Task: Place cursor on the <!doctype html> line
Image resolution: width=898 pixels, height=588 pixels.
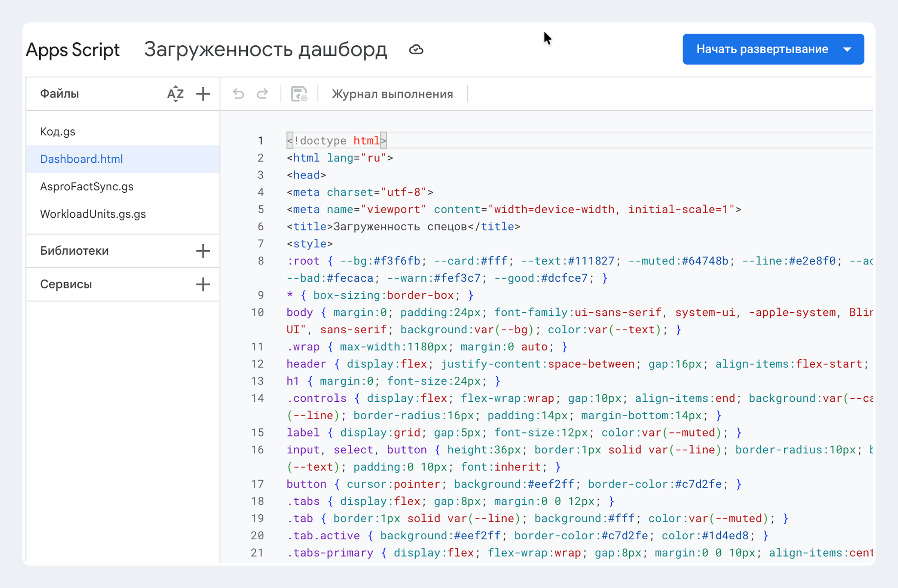Action: coord(336,141)
